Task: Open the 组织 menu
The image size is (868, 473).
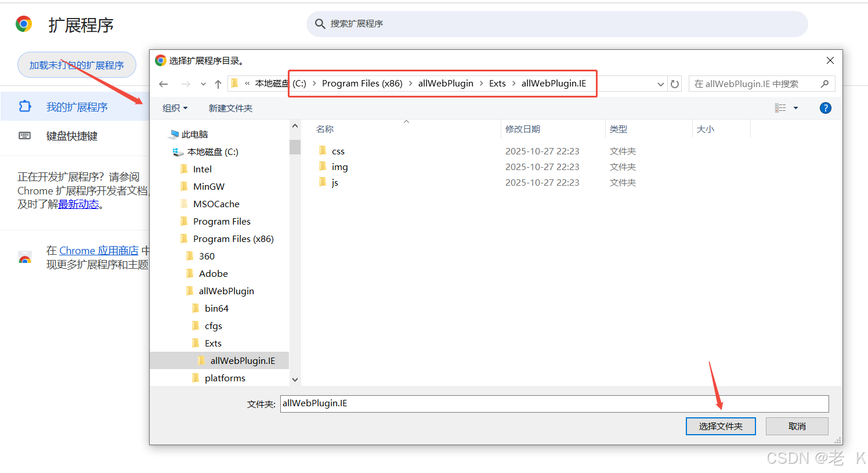Action: 175,108
